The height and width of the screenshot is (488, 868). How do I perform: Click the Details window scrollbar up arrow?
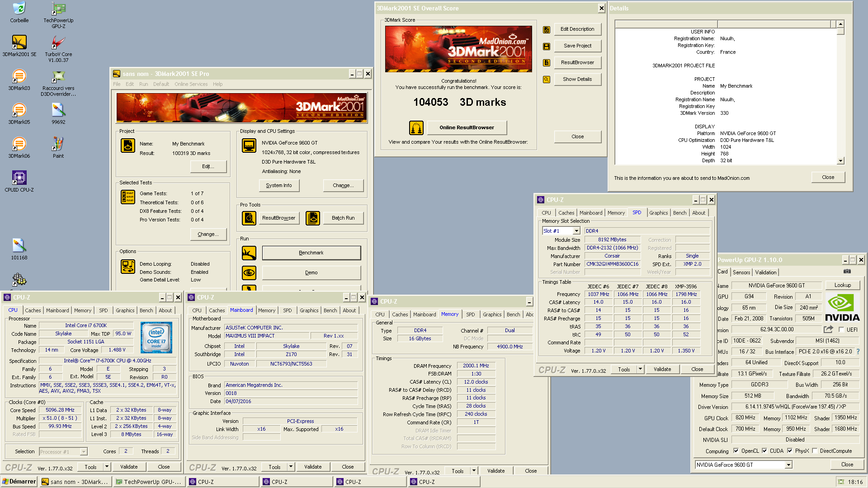840,24
